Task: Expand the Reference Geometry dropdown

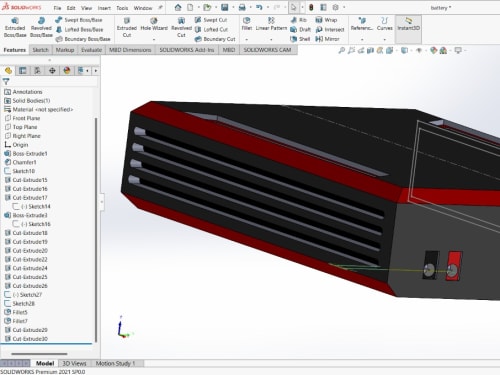Action: pyautogui.click(x=362, y=40)
